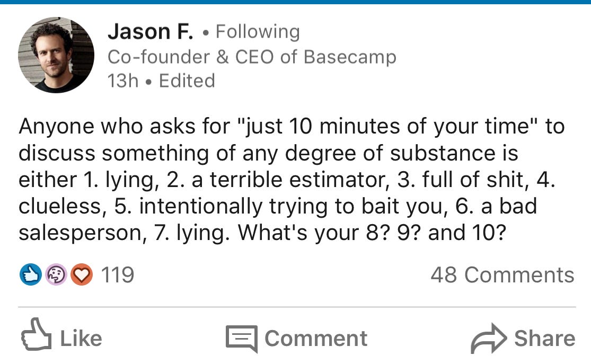Click the Edited label under the headline

click(x=187, y=81)
